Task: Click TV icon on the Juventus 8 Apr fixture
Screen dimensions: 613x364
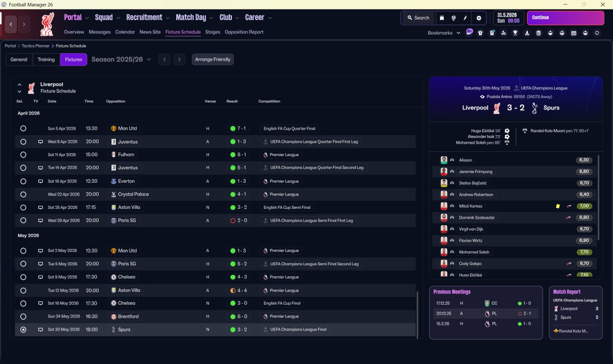Action: click(41, 142)
